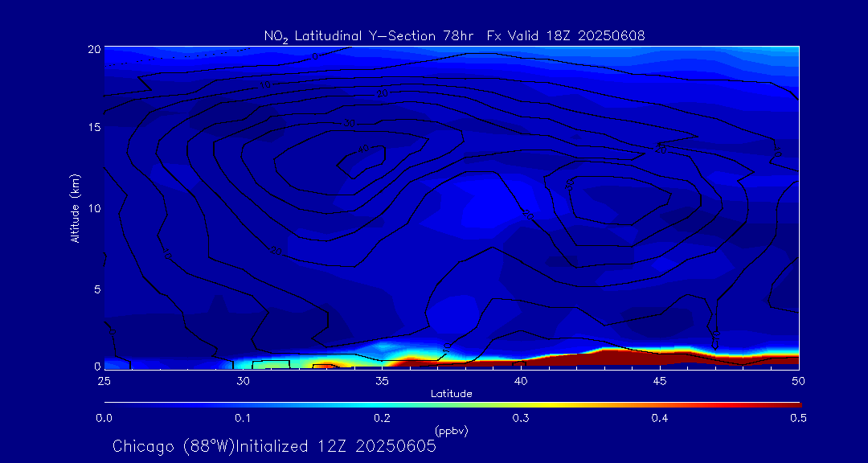Click the latitude axis tick label '50'
Image resolution: width=868 pixels, height=463 pixels.
click(x=799, y=380)
